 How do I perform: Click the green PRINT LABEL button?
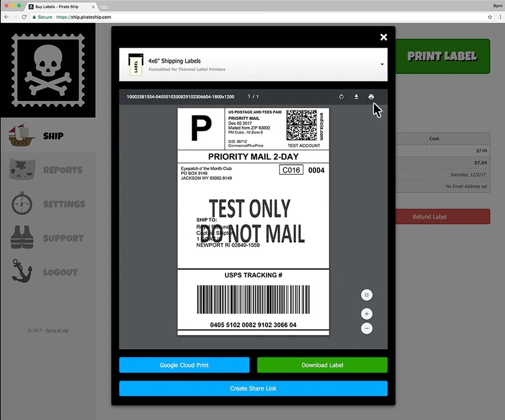(x=442, y=56)
